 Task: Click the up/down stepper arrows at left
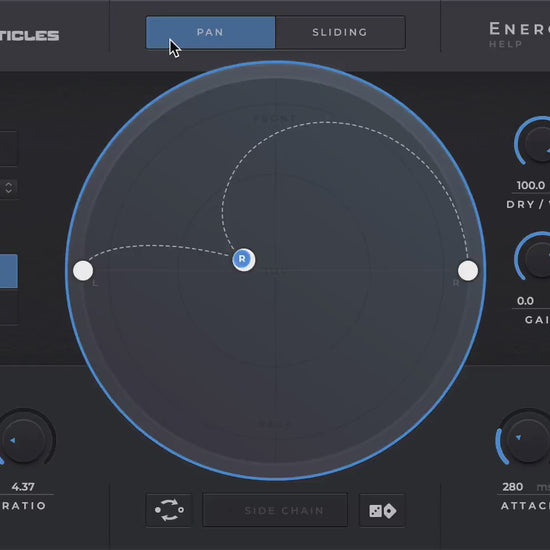click(9, 187)
